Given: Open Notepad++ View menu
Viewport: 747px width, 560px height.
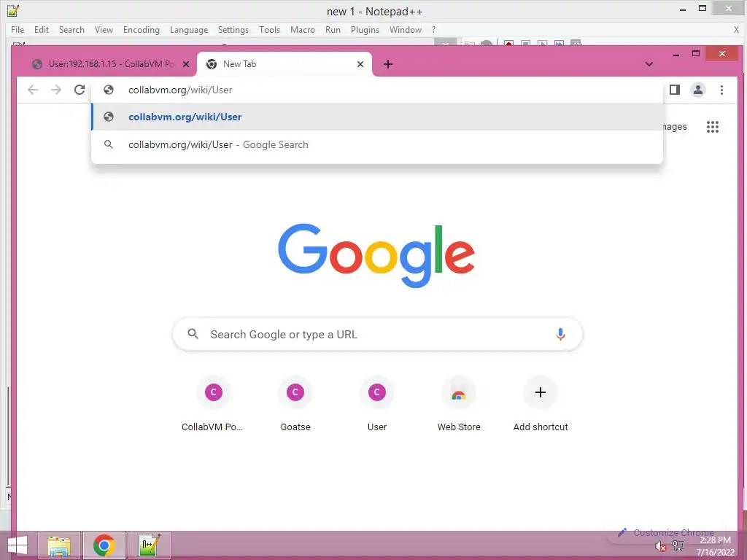Looking at the screenshot, I should (104, 29).
